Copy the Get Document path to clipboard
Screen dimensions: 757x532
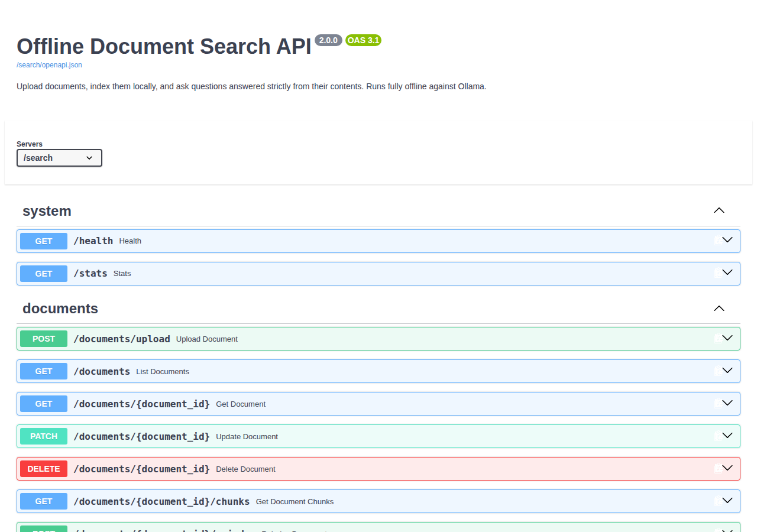(x=717, y=404)
